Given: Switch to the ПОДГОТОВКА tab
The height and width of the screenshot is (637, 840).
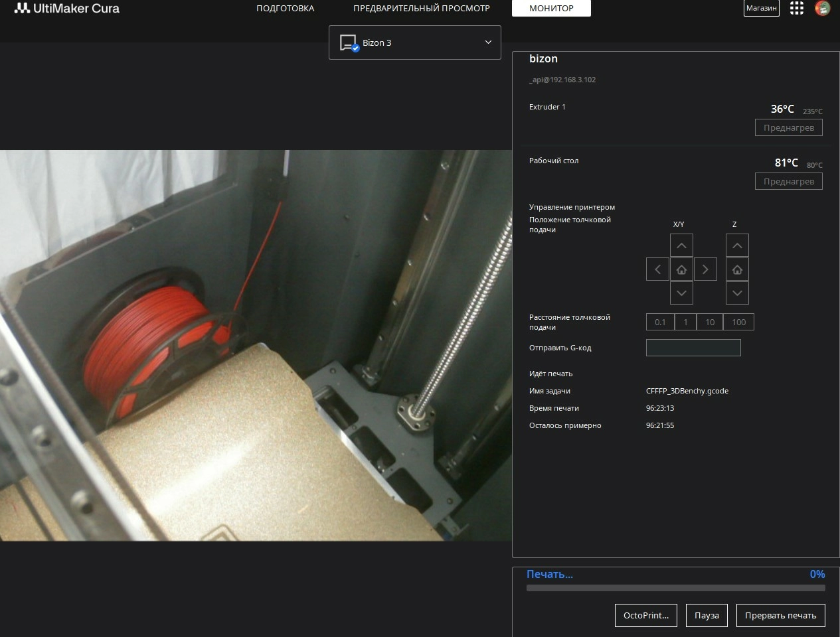Looking at the screenshot, I should coord(285,8).
